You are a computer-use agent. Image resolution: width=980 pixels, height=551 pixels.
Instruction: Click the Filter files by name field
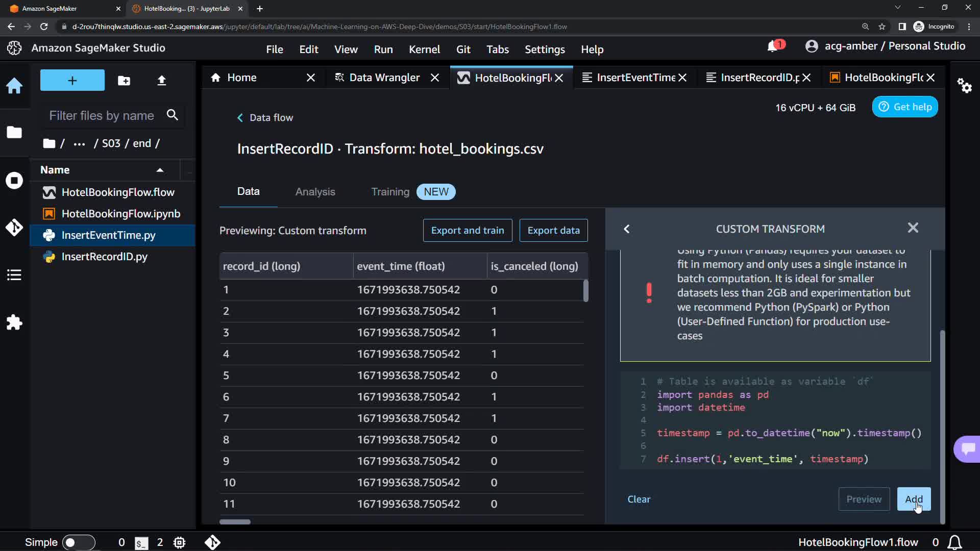click(x=102, y=116)
